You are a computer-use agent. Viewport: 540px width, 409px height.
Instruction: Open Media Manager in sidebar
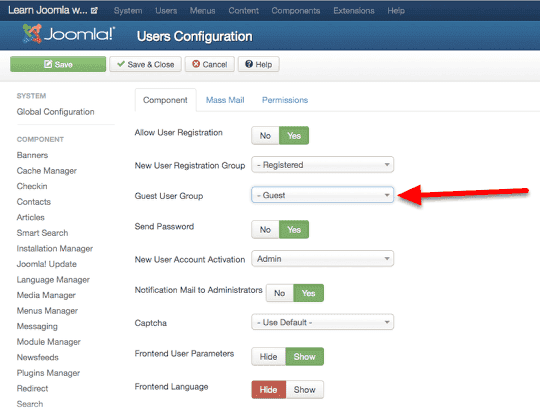pyautogui.click(x=46, y=295)
